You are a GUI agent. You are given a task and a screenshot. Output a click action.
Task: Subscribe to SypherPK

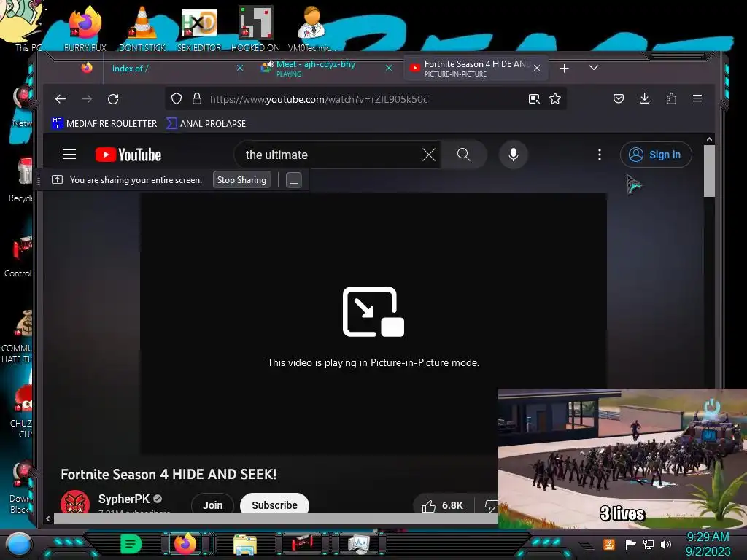274,505
